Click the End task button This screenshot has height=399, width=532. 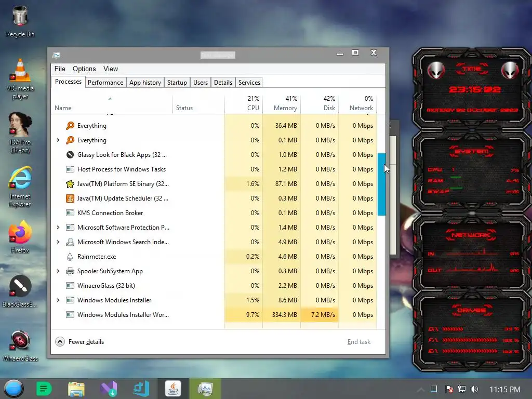coord(358,342)
